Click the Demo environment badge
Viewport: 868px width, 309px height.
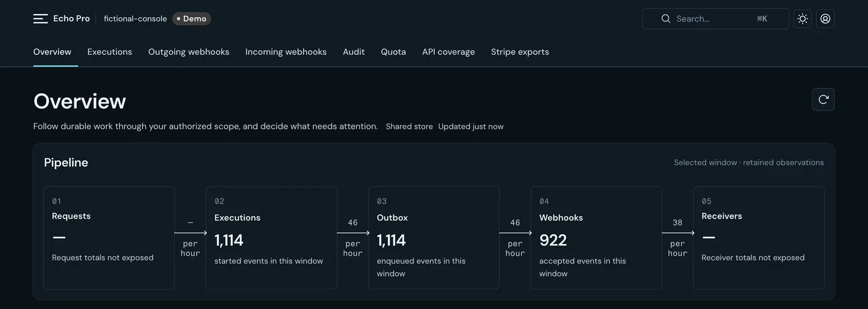point(192,18)
